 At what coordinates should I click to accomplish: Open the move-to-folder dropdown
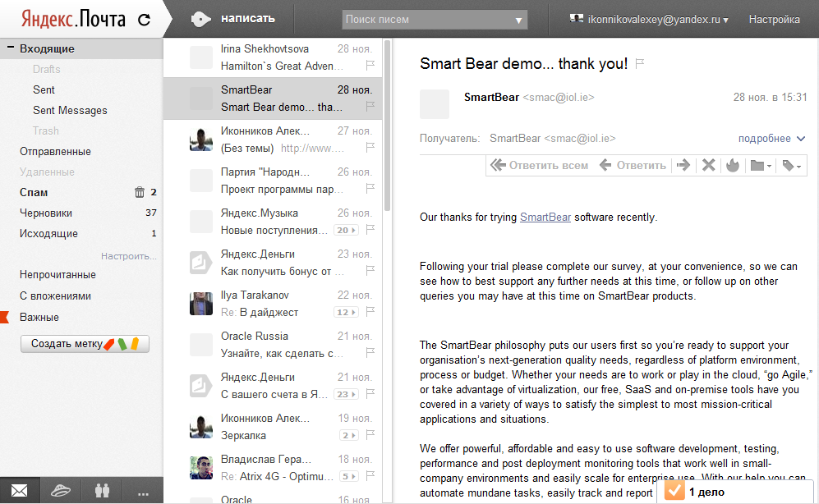point(761,165)
